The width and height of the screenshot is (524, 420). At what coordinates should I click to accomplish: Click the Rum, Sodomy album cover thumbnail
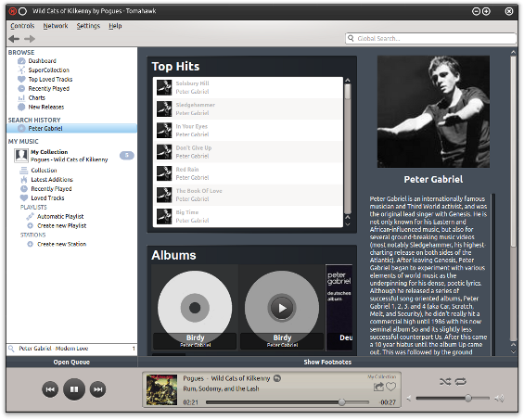[161, 389]
